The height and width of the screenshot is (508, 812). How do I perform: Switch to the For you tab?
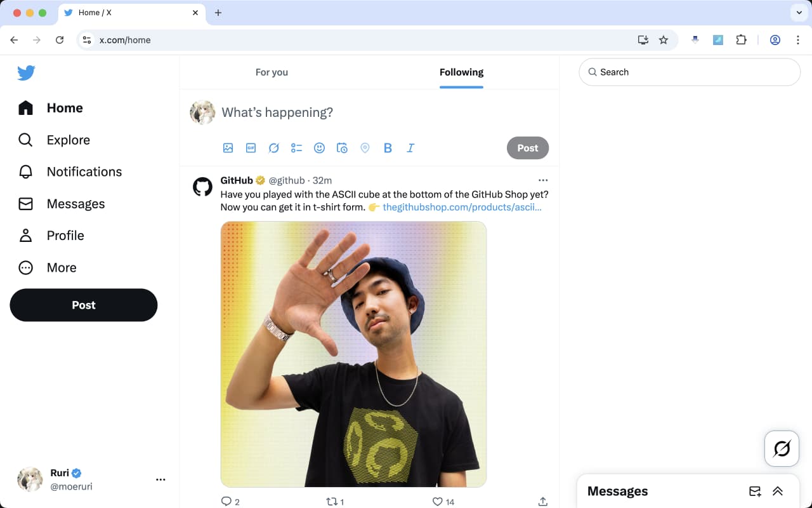coord(272,72)
